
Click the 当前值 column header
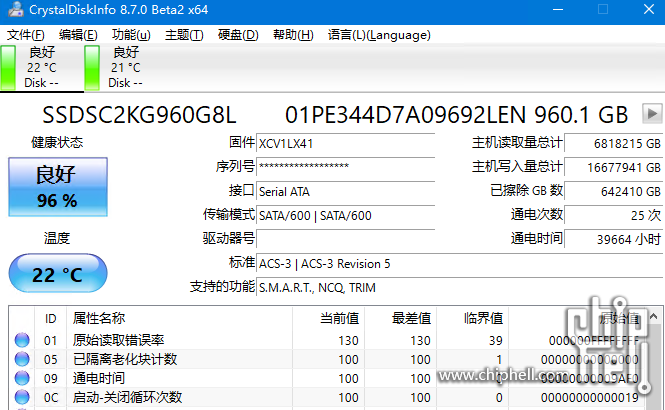coord(329,318)
